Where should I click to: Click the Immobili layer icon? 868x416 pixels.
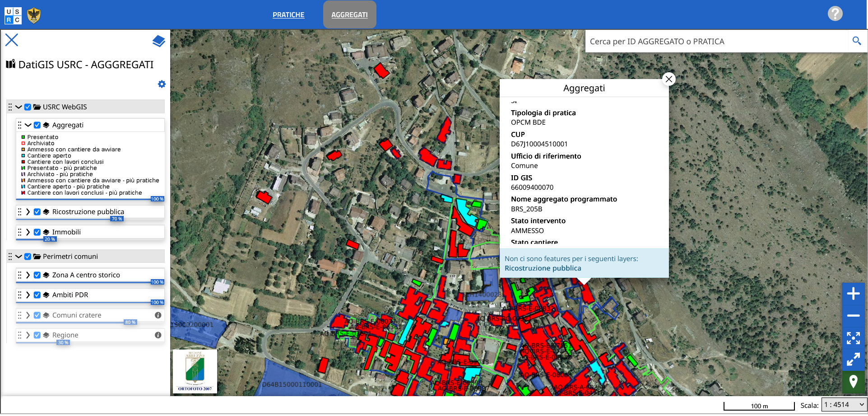click(x=46, y=232)
